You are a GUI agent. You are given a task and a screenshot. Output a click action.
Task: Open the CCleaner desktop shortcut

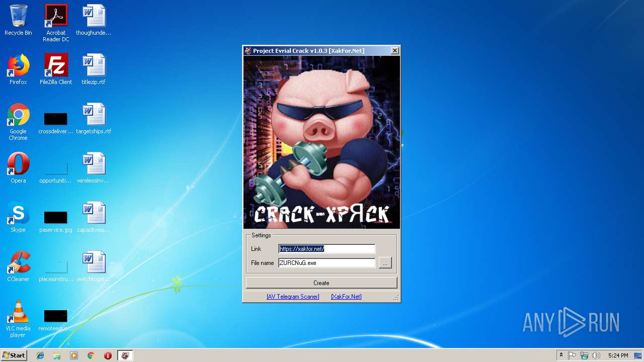[18, 266]
